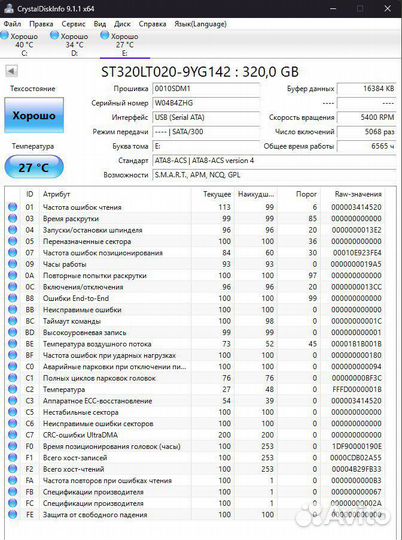Click status icon for Ошибки End-to-End
This screenshot has width=402, height=540.
12,298
